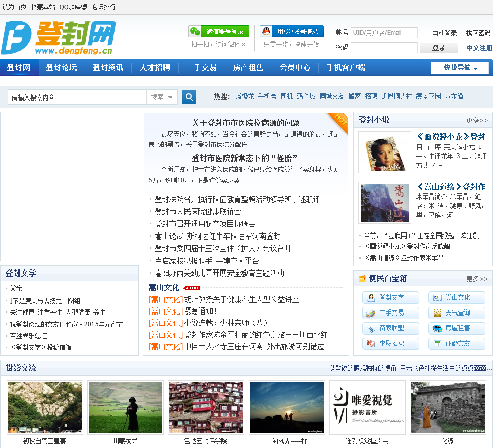This screenshot has height=448, width=493.
Task: Open headline 关于登封市市医院拉病源的问题
Action: click(x=245, y=123)
